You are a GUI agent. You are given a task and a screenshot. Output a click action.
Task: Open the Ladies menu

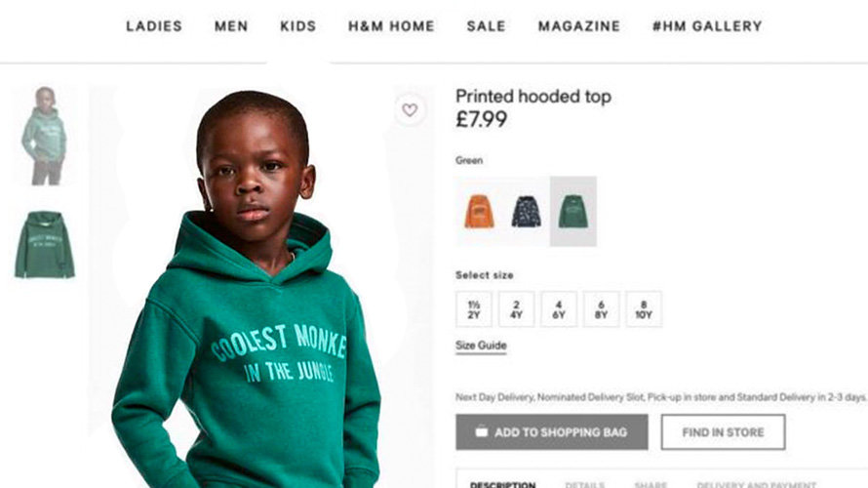click(154, 26)
